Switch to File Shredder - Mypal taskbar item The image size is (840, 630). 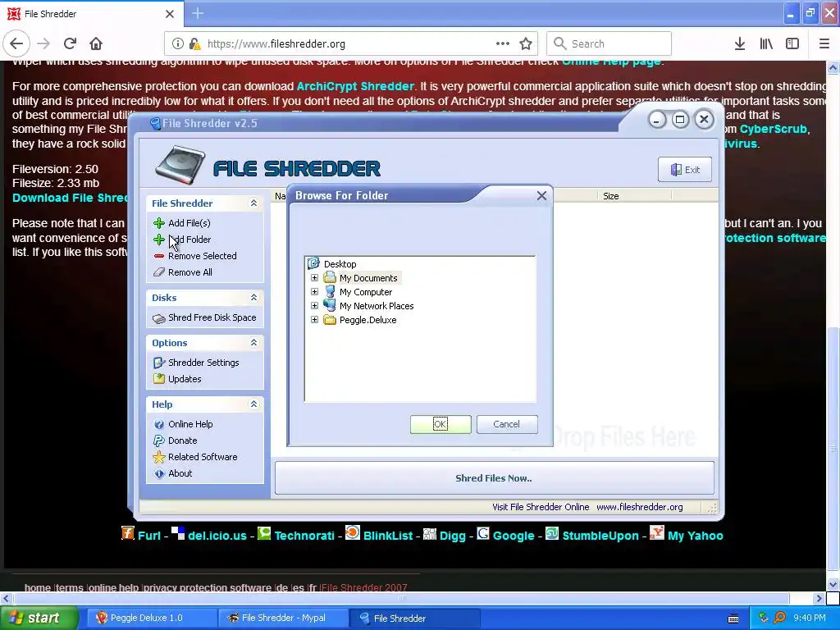[283, 618]
